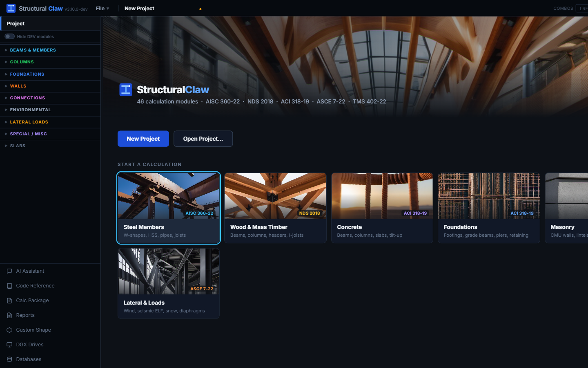The height and width of the screenshot is (368, 588).
Task: Click the Code Reference book icon
Action: pyautogui.click(x=9, y=286)
